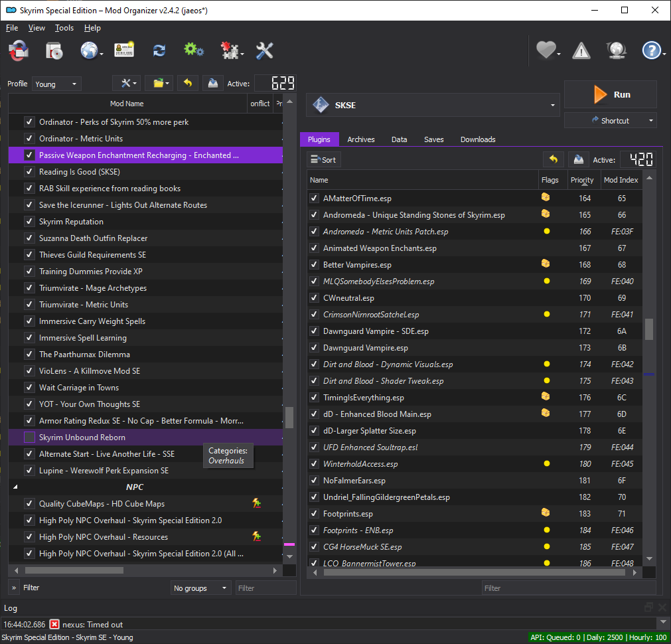Uncheck Skyrim Reputation mod
This screenshot has height=644, width=671.
click(x=29, y=221)
